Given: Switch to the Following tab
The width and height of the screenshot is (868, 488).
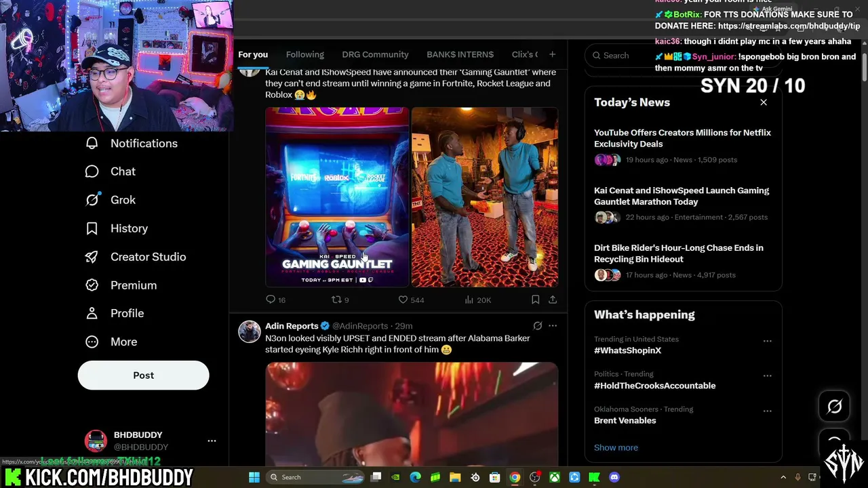Looking at the screenshot, I should pyautogui.click(x=305, y=54).
